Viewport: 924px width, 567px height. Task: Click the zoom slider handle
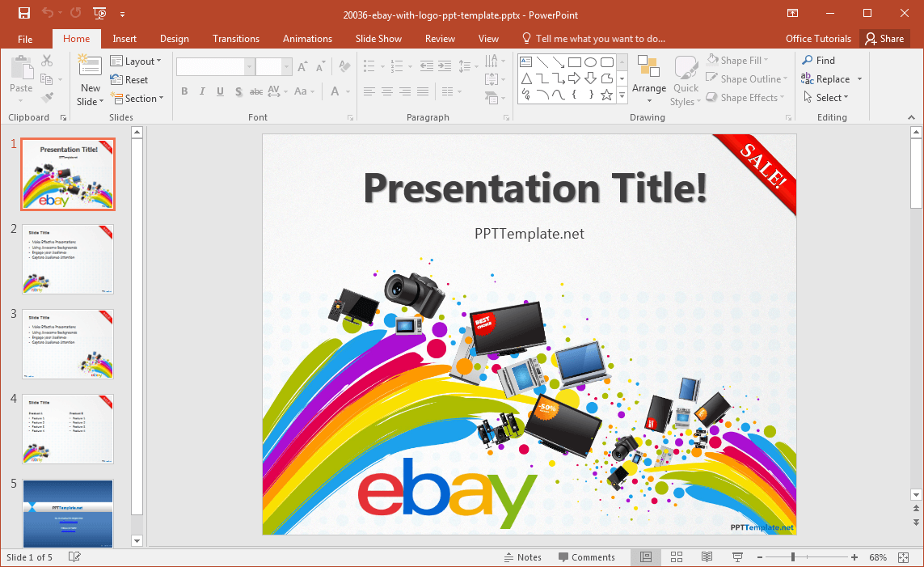click(x=793, y=557)
